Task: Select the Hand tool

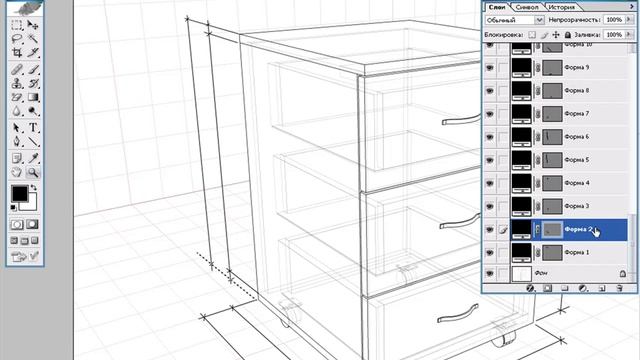Action: 17,172
